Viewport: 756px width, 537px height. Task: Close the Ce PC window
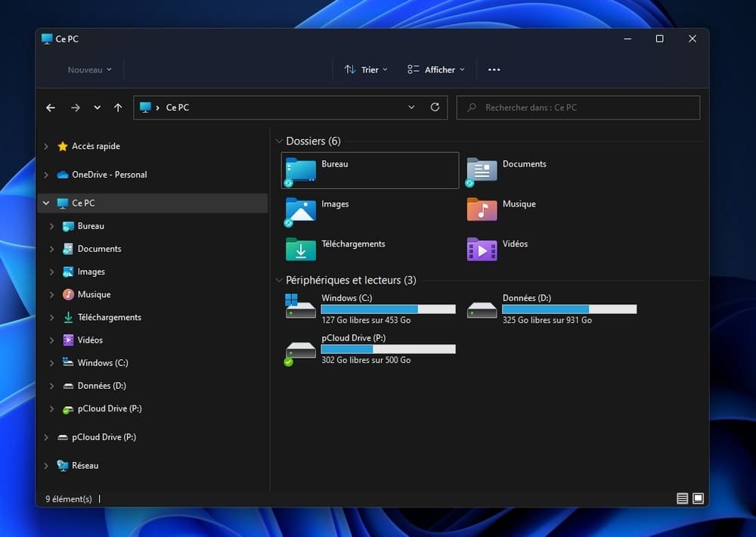pos(692,39)
